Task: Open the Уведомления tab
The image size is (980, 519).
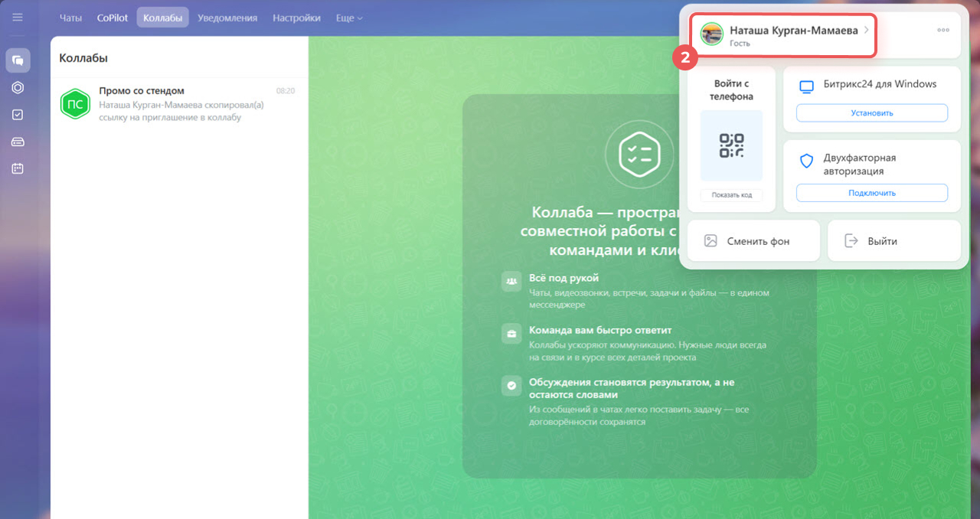Action: tap(227, 18)
